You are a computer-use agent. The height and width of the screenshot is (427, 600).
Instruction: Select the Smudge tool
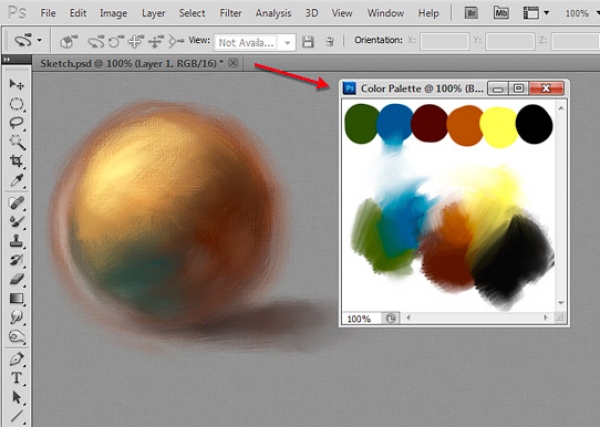pyautogui.click(x=16, y=318)
